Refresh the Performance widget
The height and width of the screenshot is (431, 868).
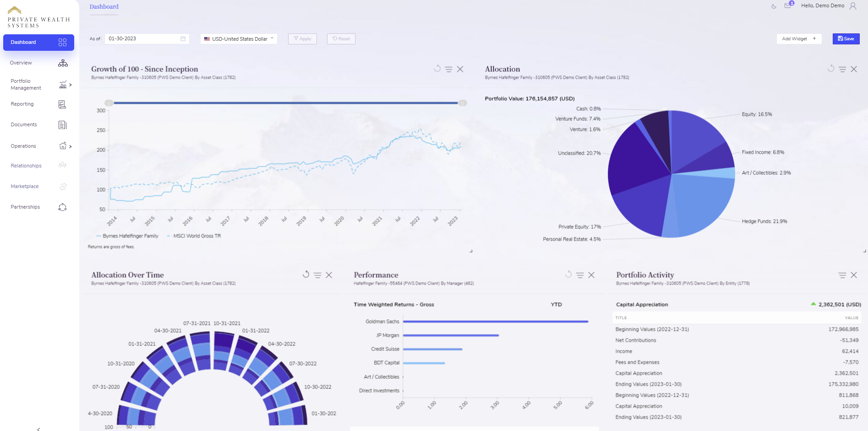(568, 275)
